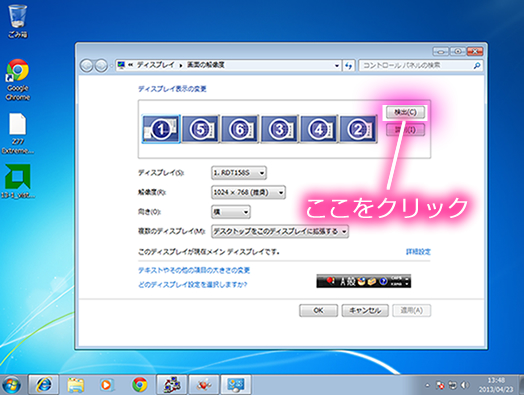This screenshot has width=524, height=395.
Task: Click the ディスプレイ breadcrumb in address bar
Action: pos(155,65)
